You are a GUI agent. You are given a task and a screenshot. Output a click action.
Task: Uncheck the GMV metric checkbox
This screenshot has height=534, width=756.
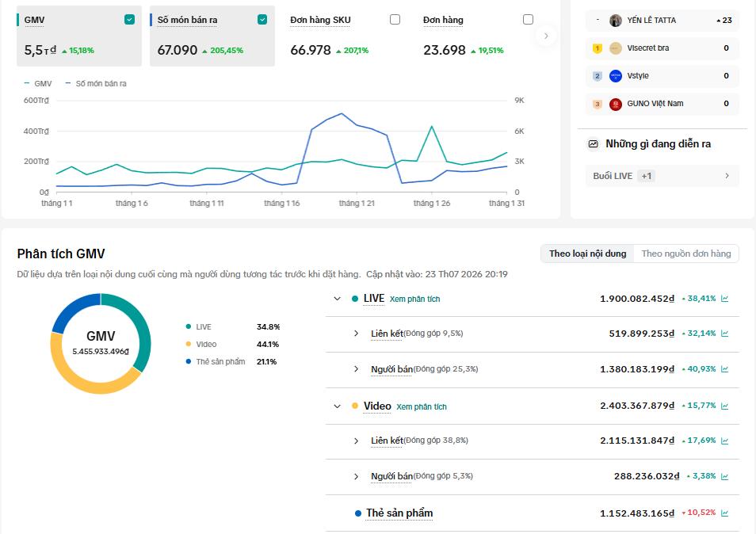(129, 19)
